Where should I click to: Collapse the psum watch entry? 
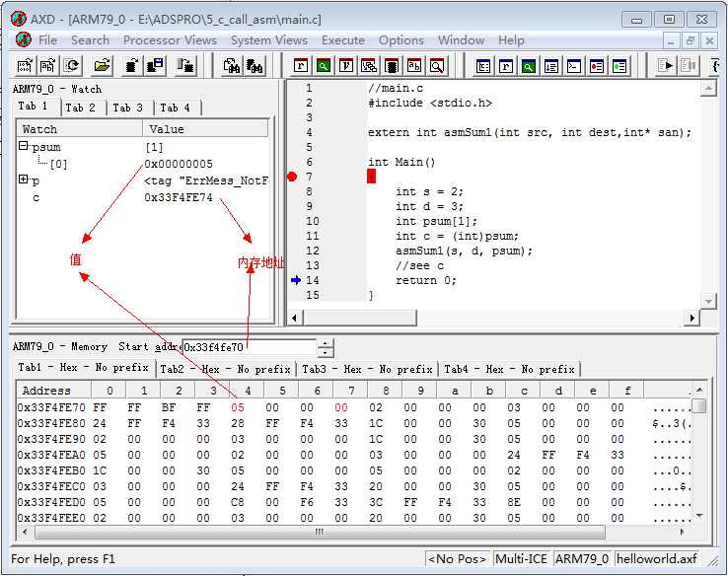click(x=24, y=147)
